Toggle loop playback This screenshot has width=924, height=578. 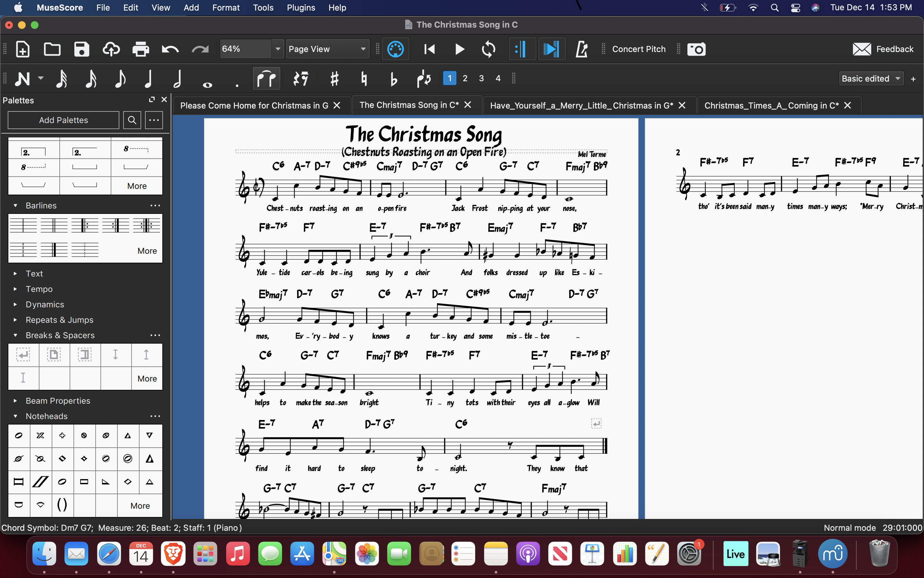coord(489,49)
